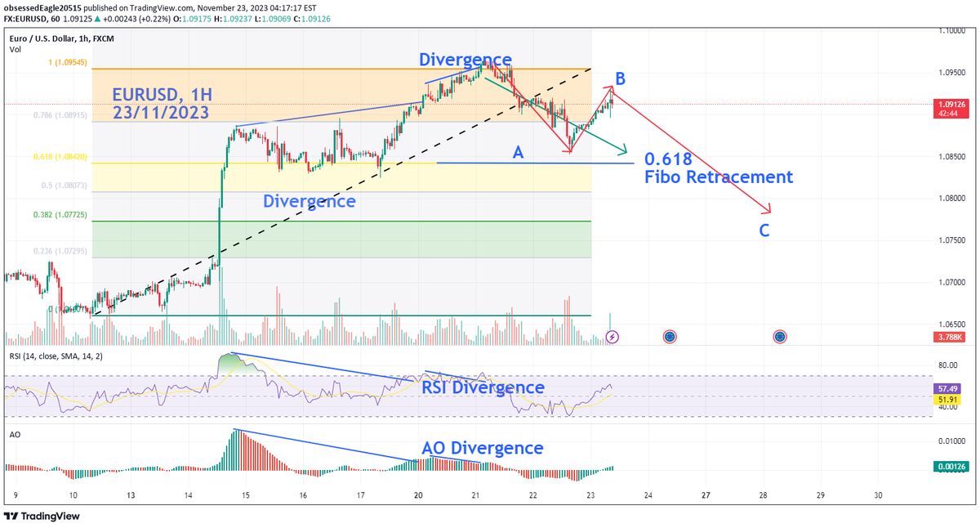
Task: Click the TradingView logo at the bottom
Action: click(x=41, y=517)
